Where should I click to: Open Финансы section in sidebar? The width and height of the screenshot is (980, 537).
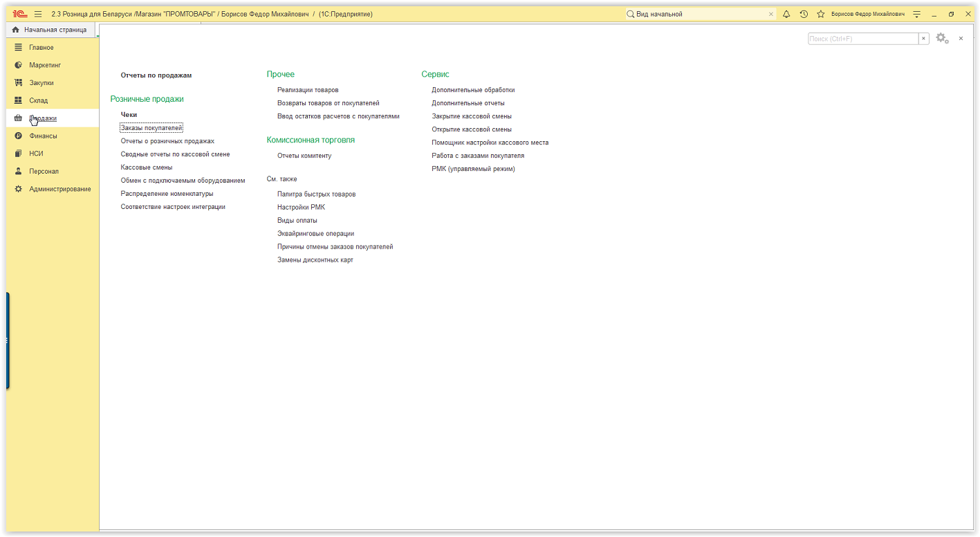click(x=43, y=136)
